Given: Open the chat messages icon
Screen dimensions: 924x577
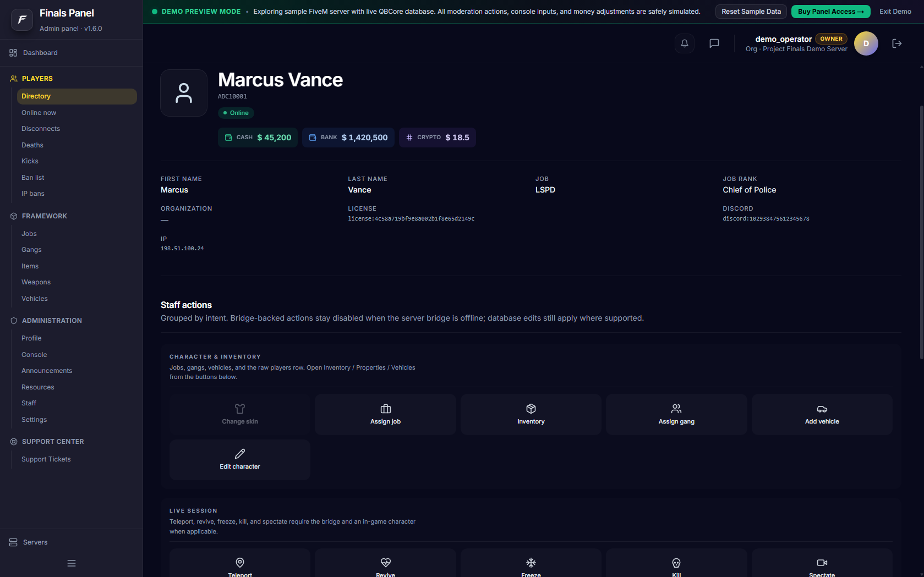Looking at the screenshot, I should pos(714,43).
